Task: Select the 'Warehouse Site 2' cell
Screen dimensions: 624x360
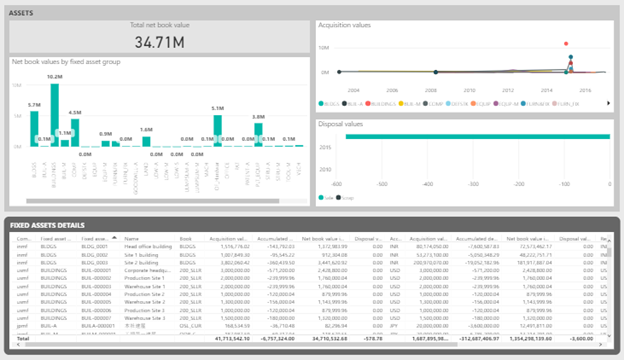Action: coord(144,302)
